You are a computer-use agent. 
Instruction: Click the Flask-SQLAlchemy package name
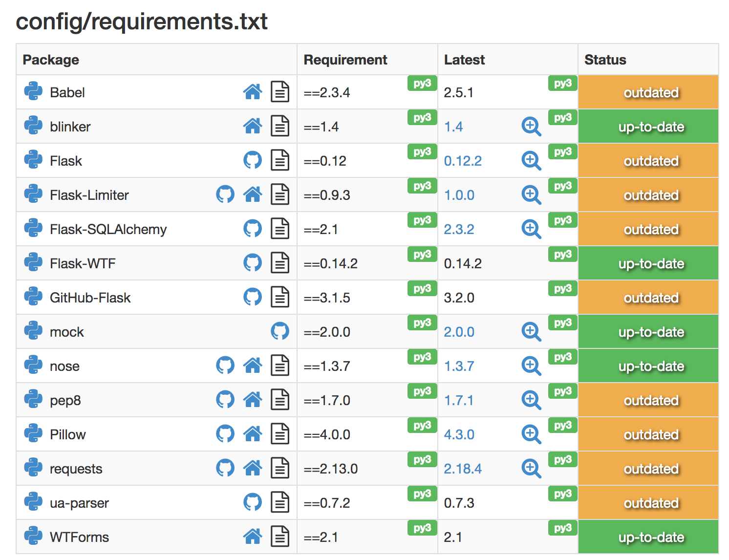108,229
